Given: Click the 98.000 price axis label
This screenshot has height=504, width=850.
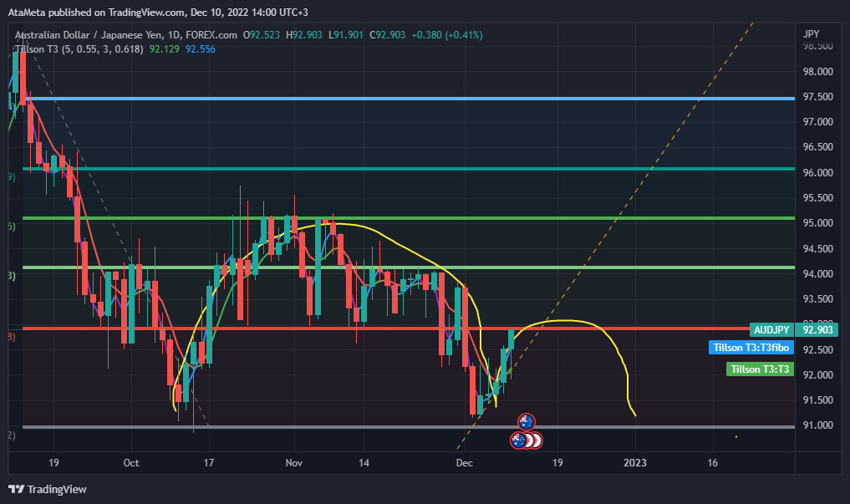Looking at the screenshot, I should [817, 72].
